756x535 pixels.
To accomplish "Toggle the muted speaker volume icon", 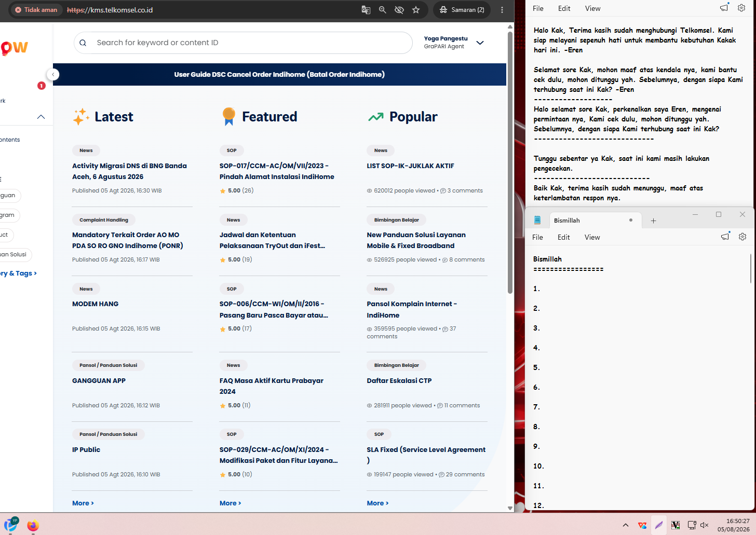I will click(x=705, y=525).
